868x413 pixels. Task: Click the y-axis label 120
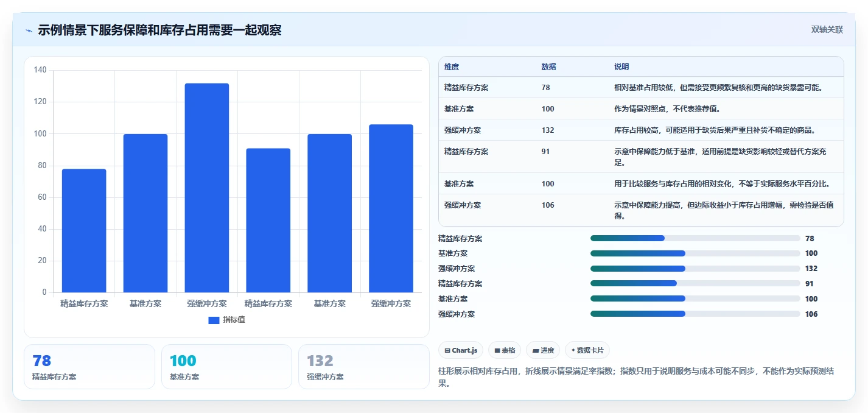point(40,102)
